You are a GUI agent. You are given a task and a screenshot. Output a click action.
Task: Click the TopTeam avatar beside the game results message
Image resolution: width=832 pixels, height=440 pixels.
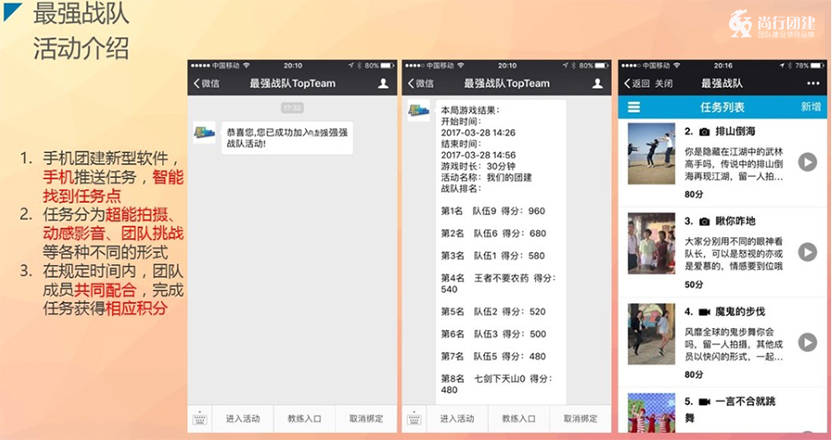click(419, 111)
